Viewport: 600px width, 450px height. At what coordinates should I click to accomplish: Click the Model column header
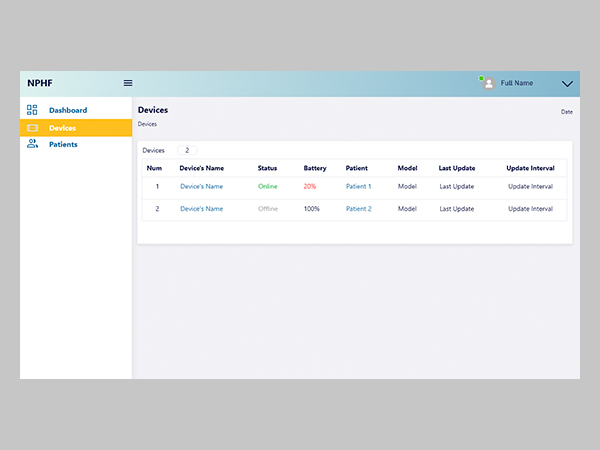407,168
